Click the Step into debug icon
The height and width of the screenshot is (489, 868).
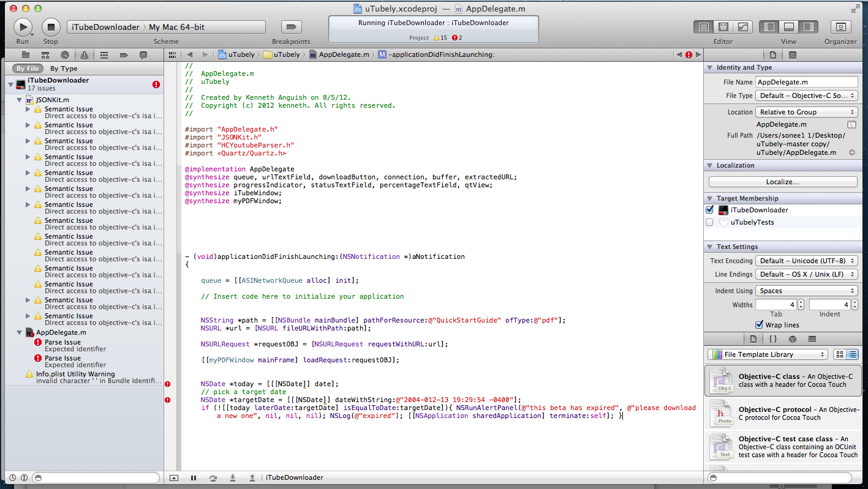233,477
